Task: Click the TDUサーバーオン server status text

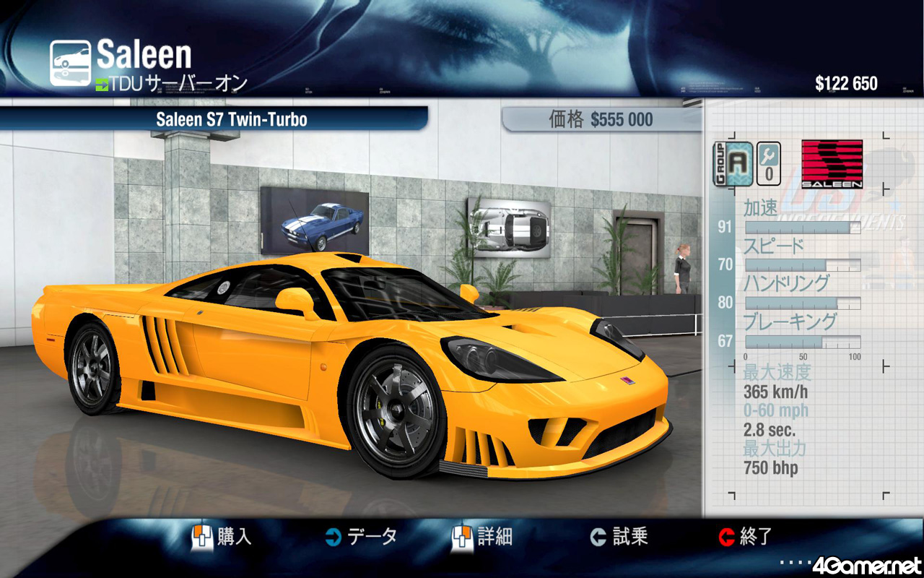Action: (x=179, y=84)
